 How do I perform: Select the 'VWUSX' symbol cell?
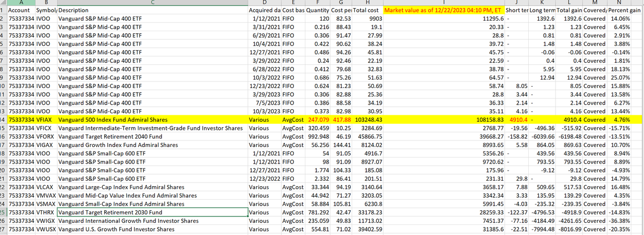46,229
